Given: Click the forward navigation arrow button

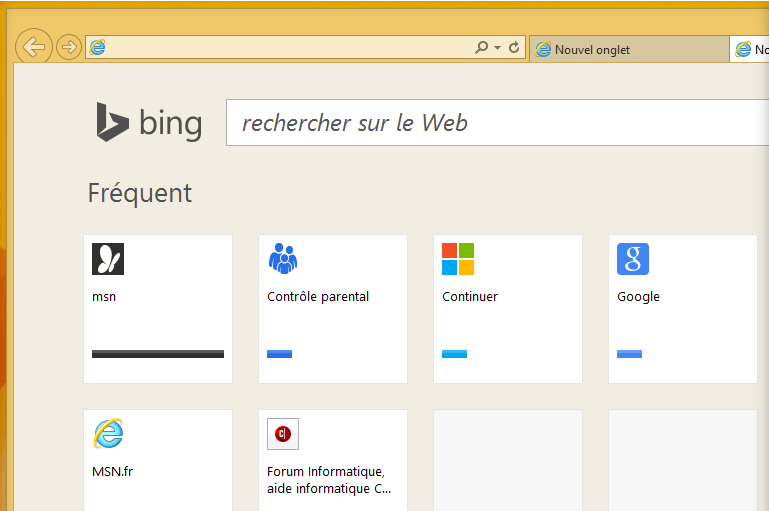Looking at the screenshot, I should pos(69,47).
